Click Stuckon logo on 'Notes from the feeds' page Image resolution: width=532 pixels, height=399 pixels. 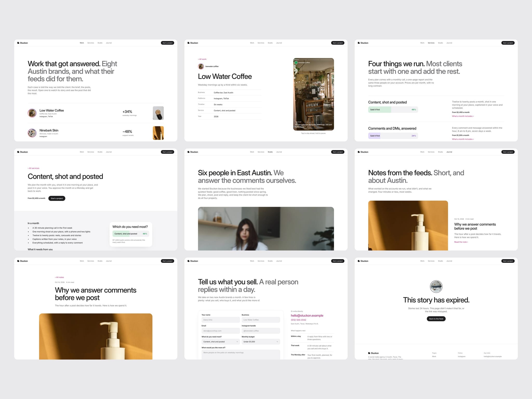coord(363,152)
